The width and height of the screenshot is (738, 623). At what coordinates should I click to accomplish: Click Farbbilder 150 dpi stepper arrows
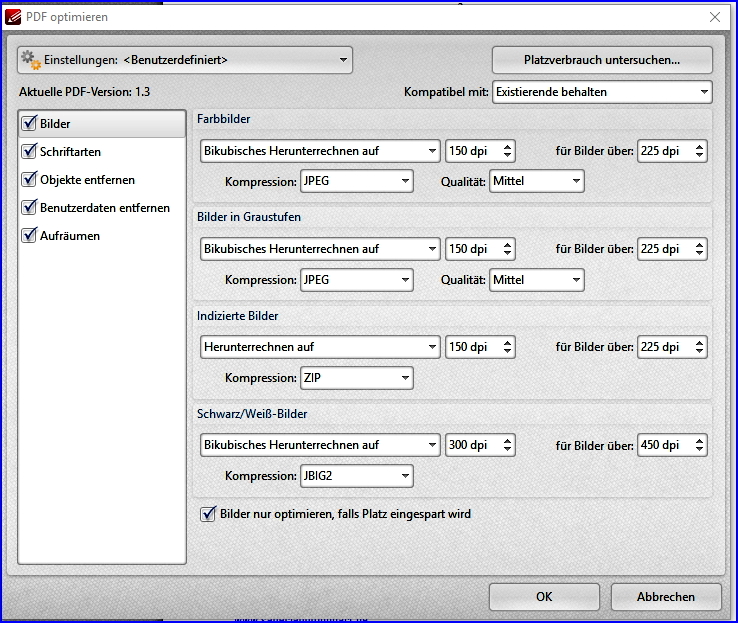[x=507, y=151]
